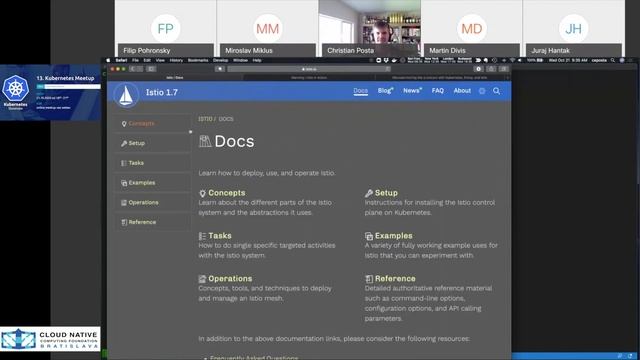640x360 pixels.
Task: Click the Apple menu icon
Action: (x=108, y=60)
